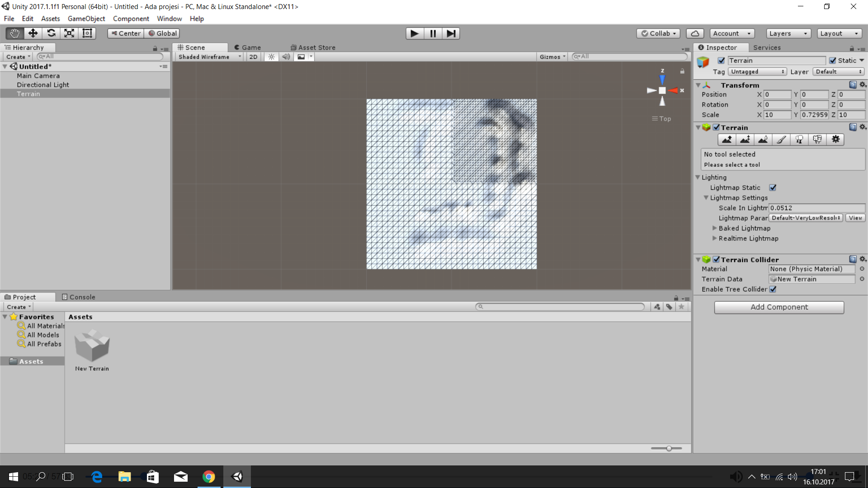868x488 pixels.
Task: Select the Raise/Lower Terrain tool
Action: pos(726,140)
